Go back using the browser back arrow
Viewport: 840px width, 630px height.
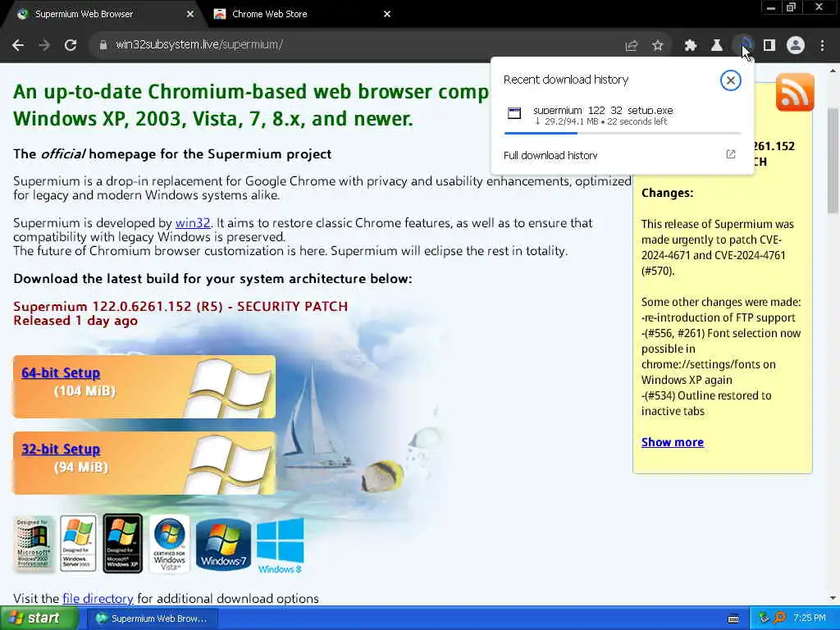18,45
